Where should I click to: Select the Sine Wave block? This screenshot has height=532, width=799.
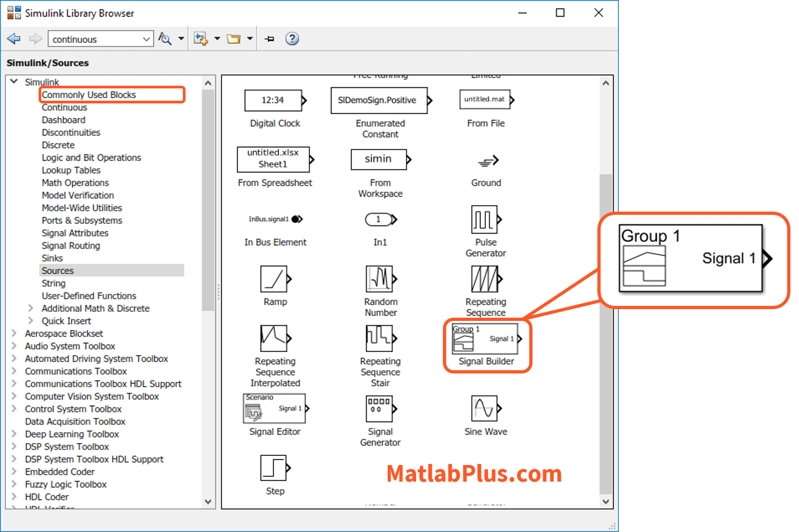(x=485, y=409)
